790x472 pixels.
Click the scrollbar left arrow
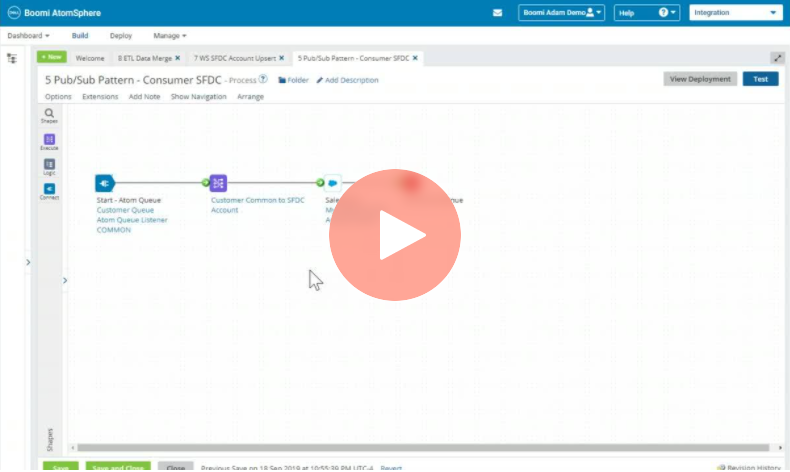73,447
